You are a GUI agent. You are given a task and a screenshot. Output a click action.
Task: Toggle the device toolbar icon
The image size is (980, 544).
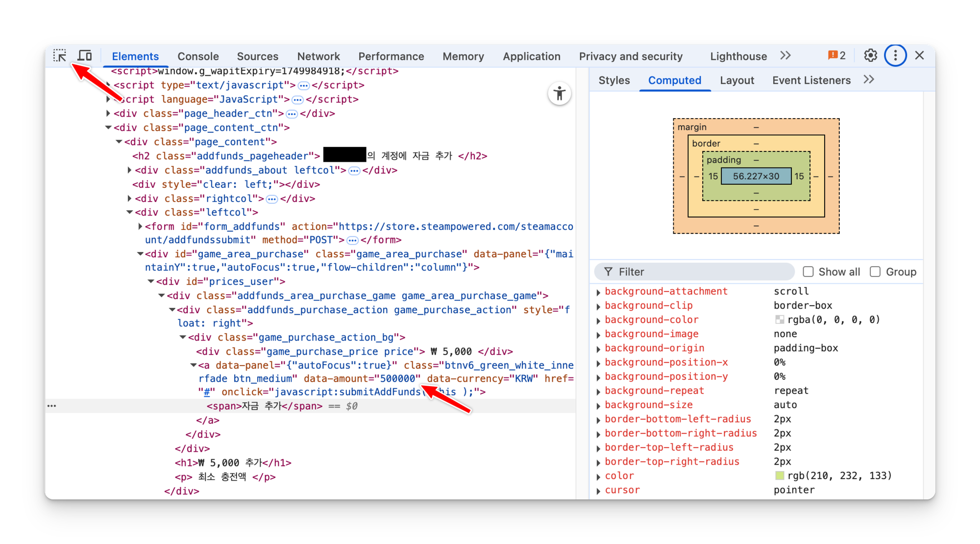tap(85, 56)
